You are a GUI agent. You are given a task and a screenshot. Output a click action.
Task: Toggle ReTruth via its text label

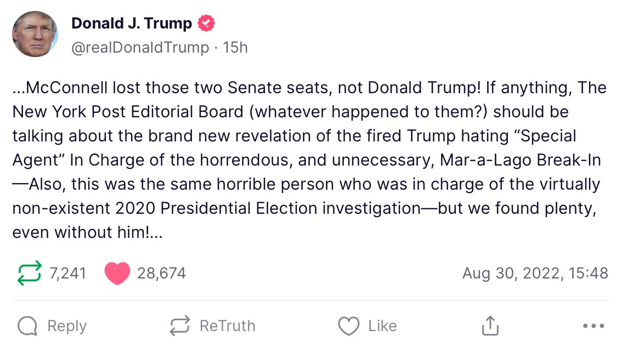(227, 326)
